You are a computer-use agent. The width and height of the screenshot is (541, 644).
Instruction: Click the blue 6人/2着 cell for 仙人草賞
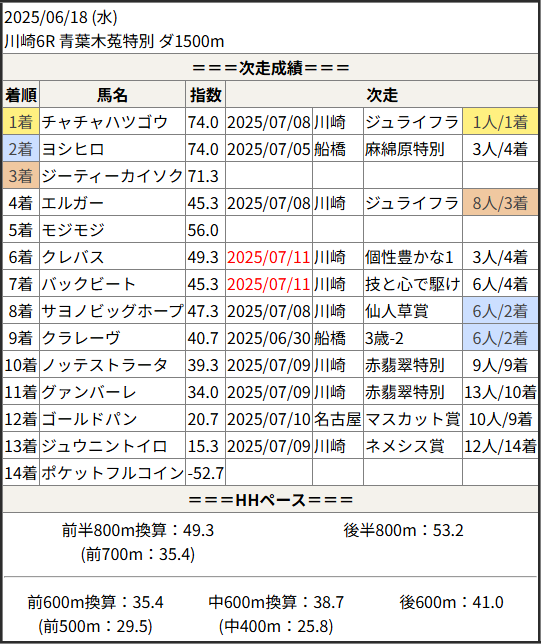[500, 310]
